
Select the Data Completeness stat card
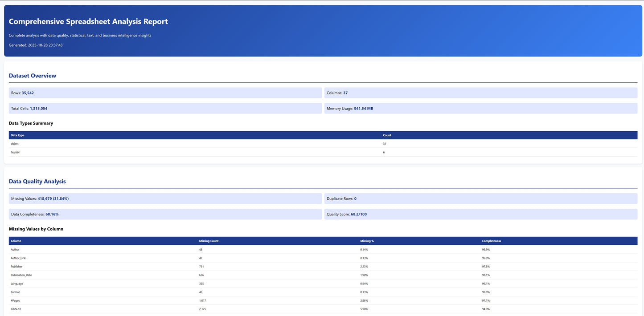[x=165, y=214]
